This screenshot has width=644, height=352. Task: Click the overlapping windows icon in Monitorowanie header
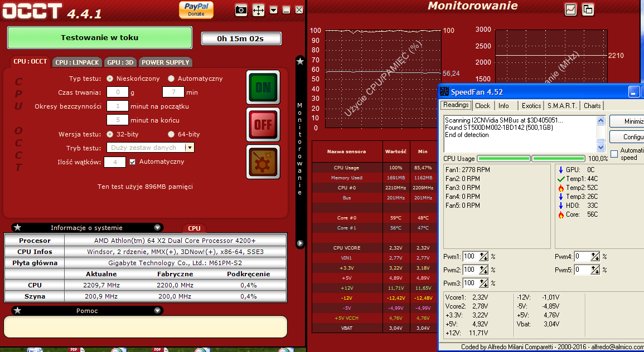click(588, 9)
